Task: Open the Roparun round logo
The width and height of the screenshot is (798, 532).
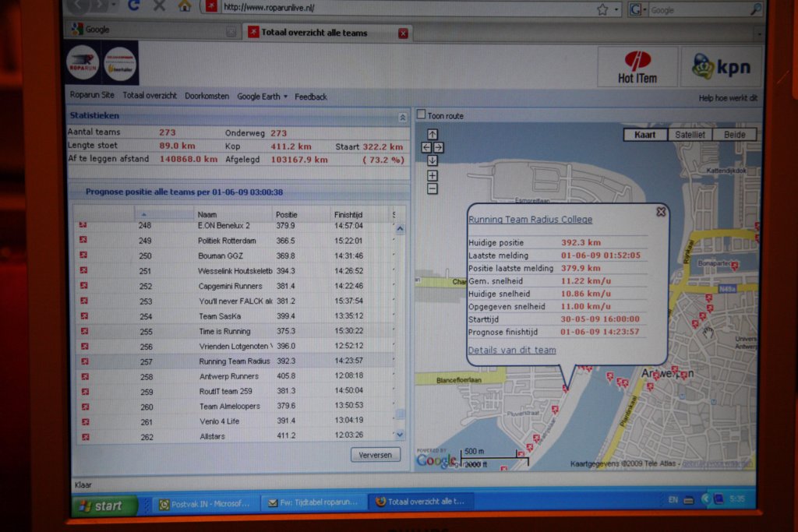Action: coord(83,62)
